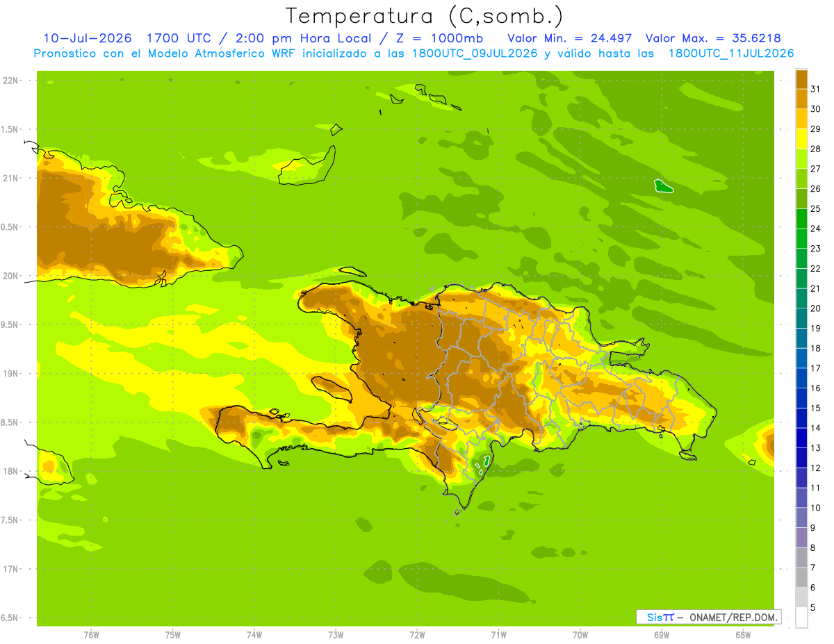This screenshot has width=834, height=644.
Task: Click the '20N' latitude label
Action: point(11,276)
